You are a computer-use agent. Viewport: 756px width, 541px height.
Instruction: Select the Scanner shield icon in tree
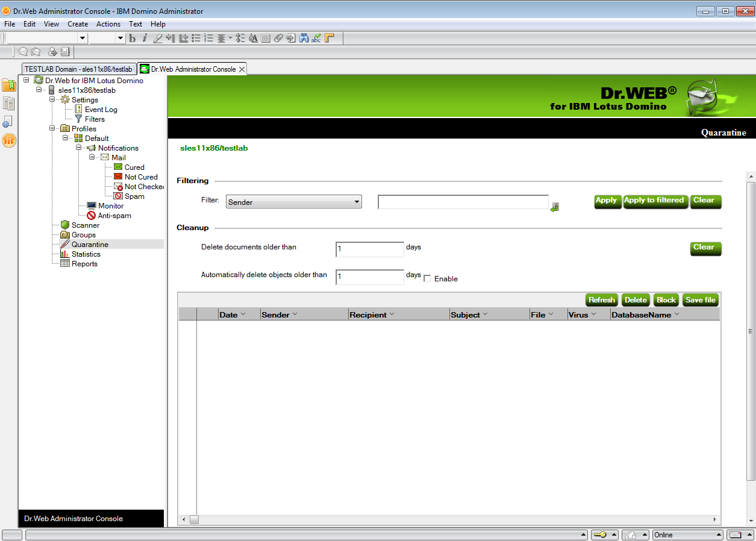pyautogui.click(x=65, y=225)
